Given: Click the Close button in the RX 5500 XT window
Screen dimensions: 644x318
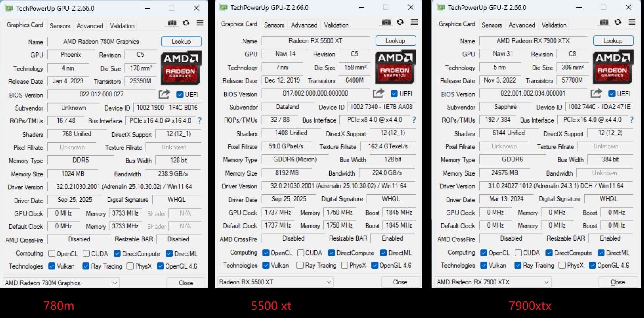Looking at the screenshot, I should [400, 282].
